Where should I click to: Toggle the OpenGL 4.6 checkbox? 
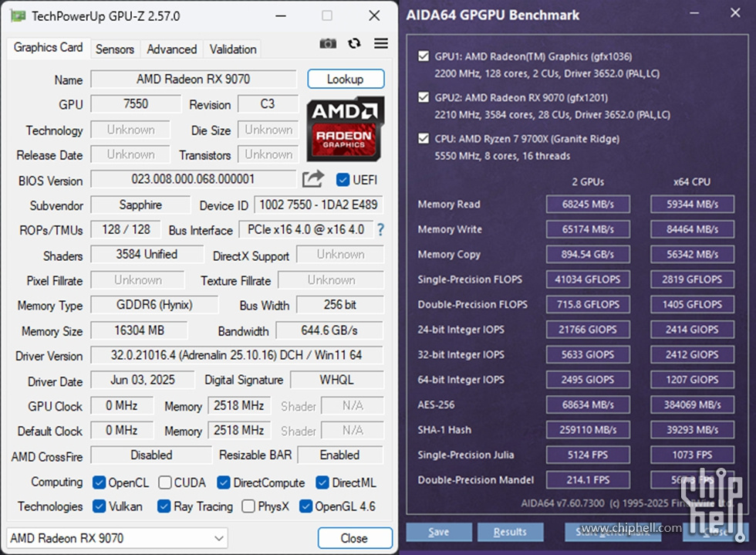pos(305,506)
